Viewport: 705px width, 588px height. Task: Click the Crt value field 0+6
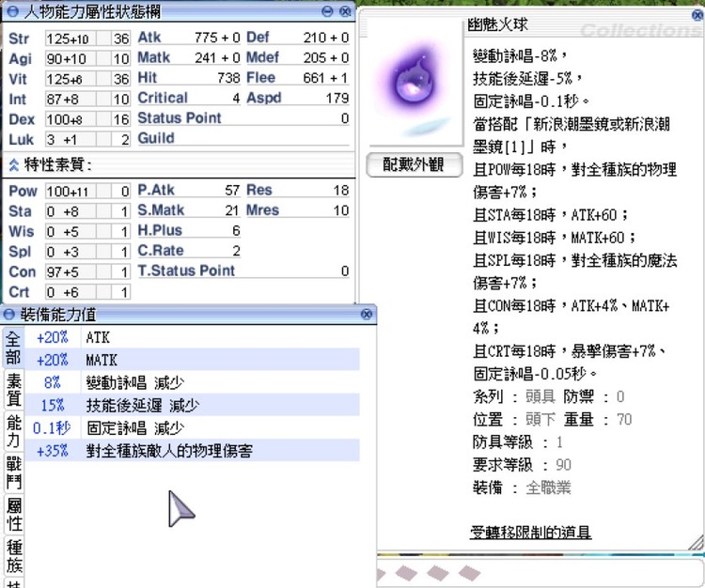pyautogui.click(x=70, y=292)
